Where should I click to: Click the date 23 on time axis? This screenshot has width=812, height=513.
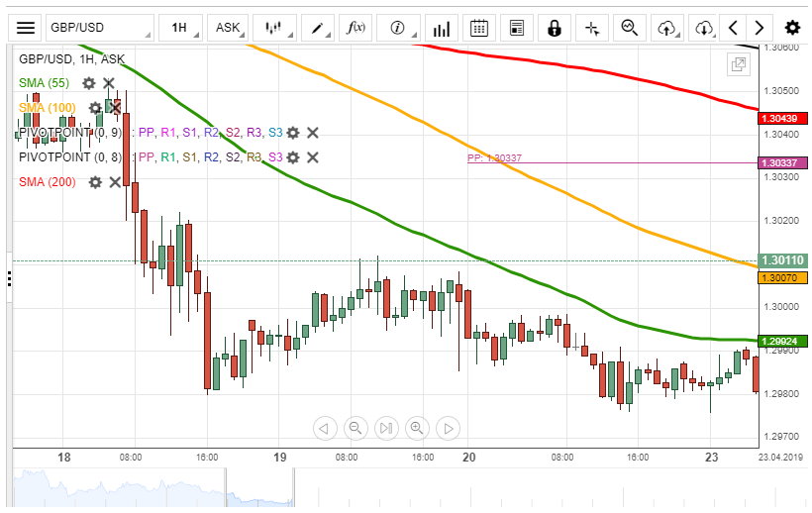coord(712,458)
